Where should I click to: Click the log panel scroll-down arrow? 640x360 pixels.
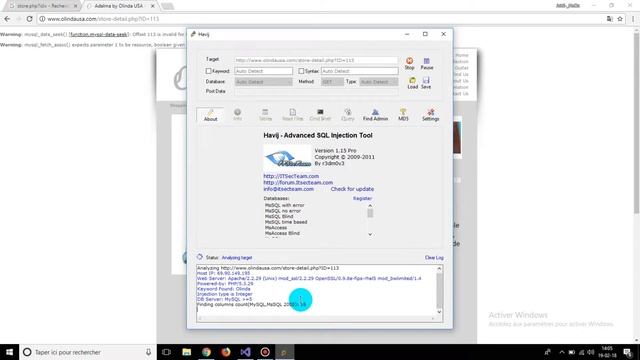439,312
